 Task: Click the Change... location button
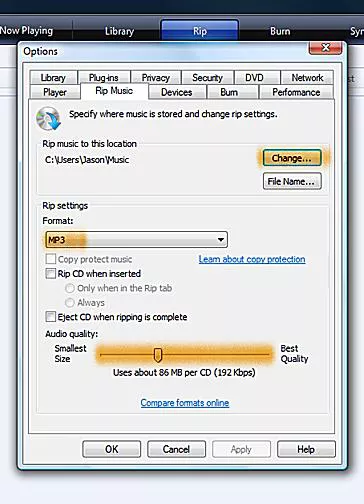pos(292,158)
